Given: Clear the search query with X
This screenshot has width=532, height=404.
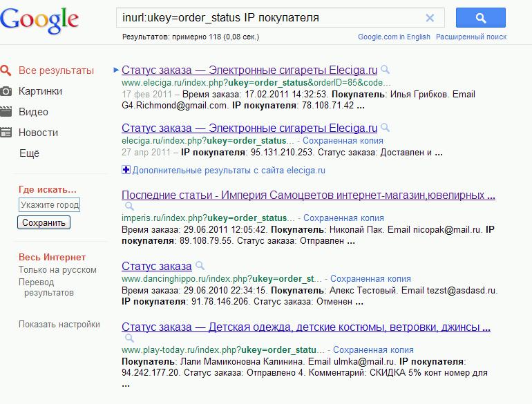Looking at the screenshot, I should pos(430,18).
